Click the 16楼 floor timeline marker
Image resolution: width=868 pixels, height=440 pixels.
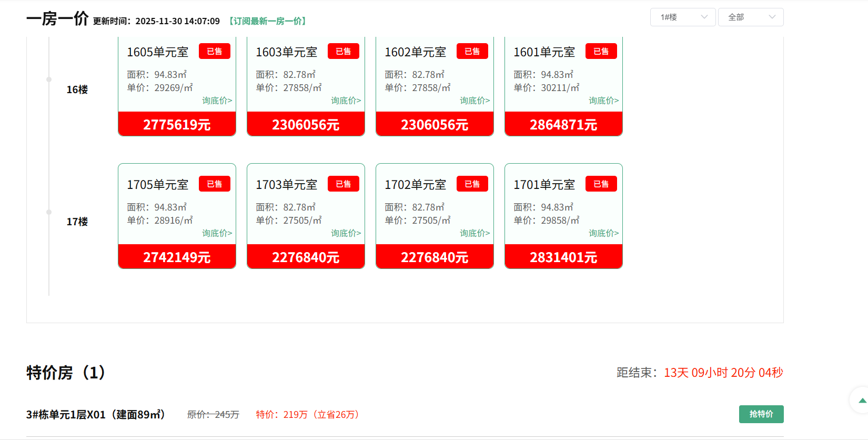pos(49,79)
